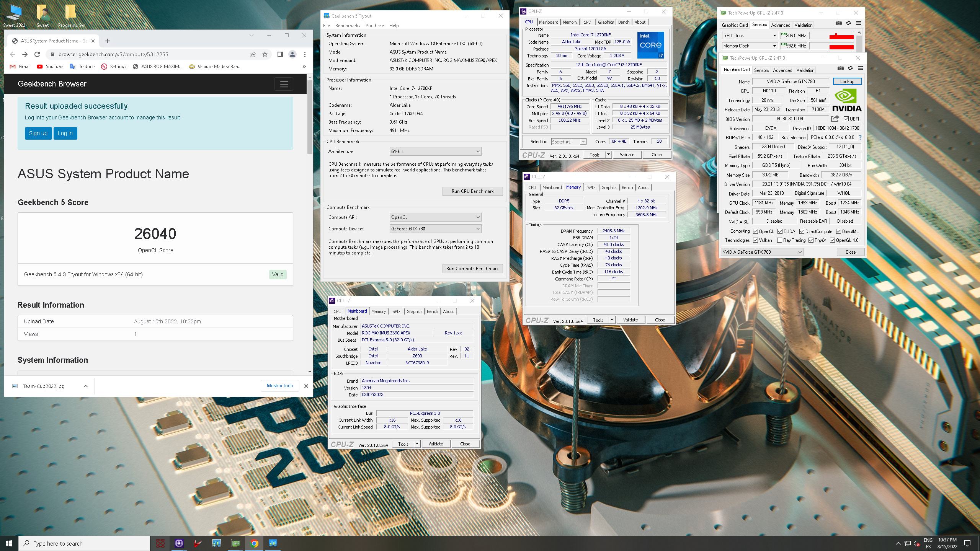Open Sweet 2022 desktop icon
The width and height of the screenshot is (980, 551).
tap(14, 16)
